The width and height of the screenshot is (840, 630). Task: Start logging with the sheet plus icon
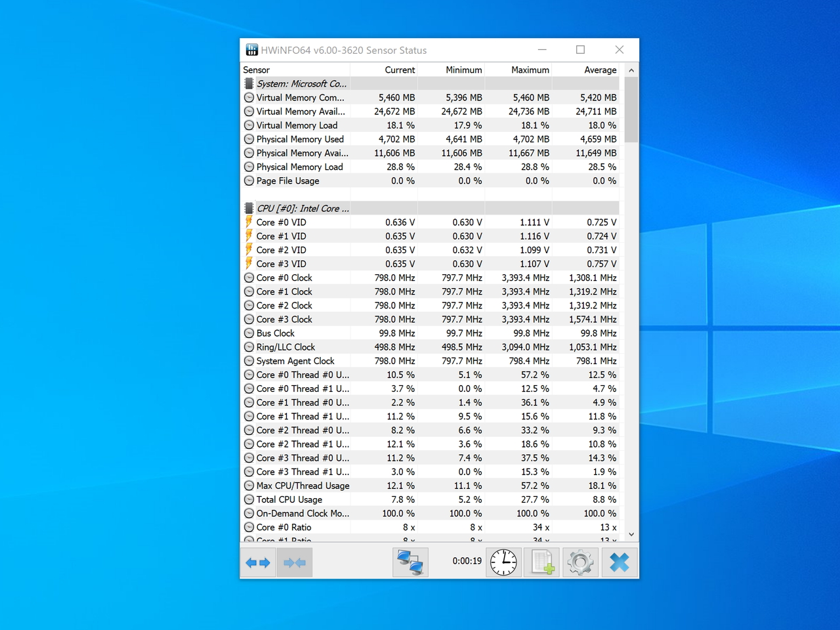(x=542, y=562)
